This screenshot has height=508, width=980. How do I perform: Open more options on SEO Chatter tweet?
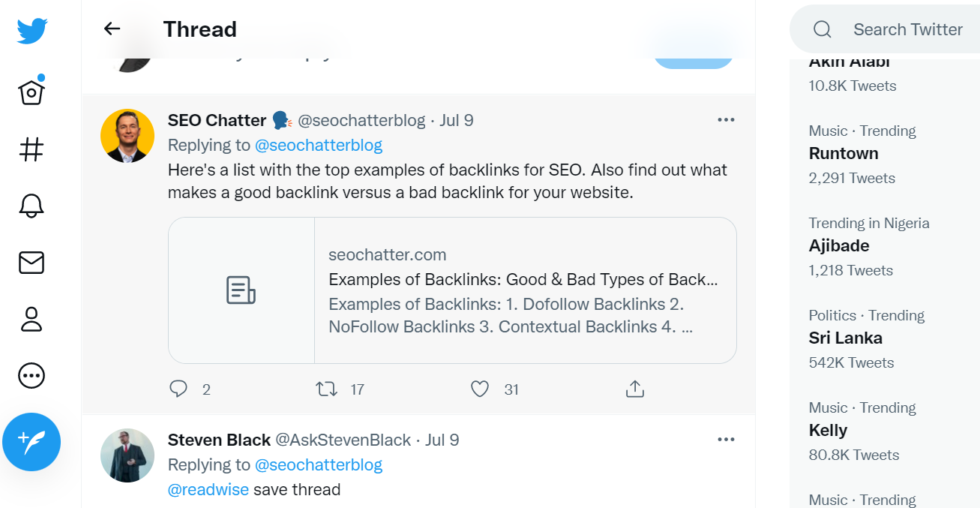725,120
